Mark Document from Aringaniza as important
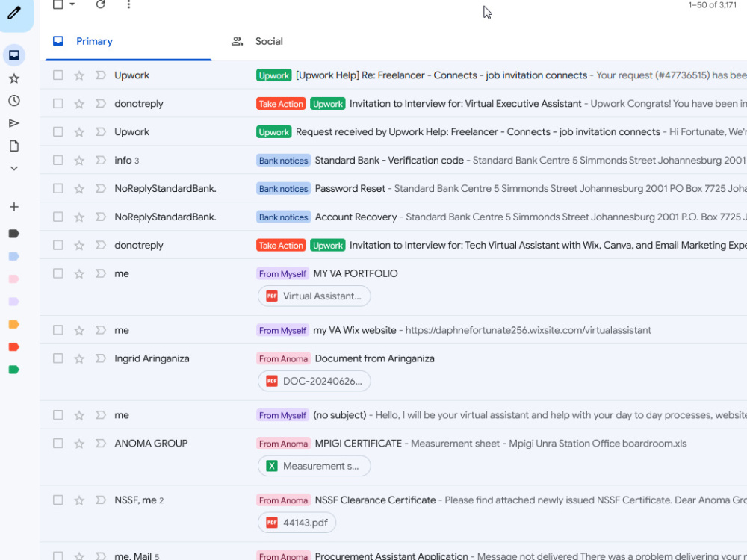 tap(101, 358)
